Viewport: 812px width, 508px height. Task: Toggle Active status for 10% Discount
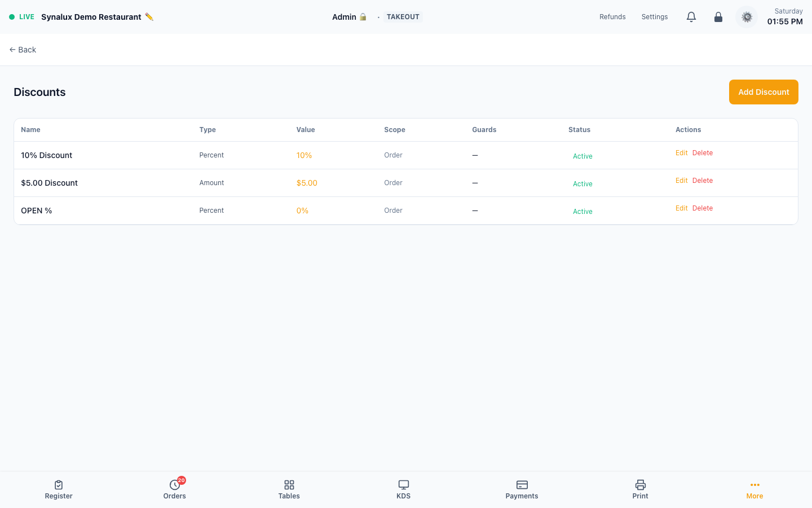[x=582, y=156]
